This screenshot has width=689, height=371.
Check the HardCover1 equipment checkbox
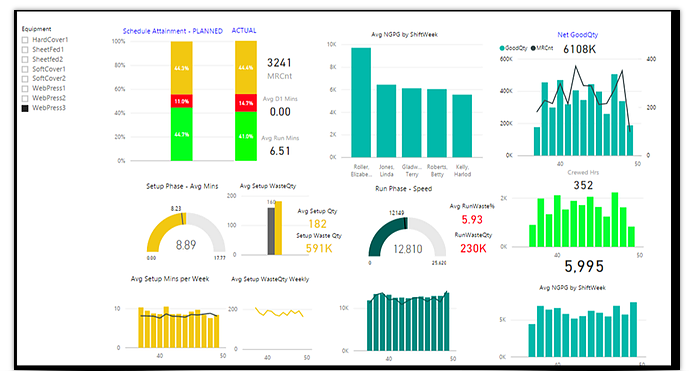point(25,40)
